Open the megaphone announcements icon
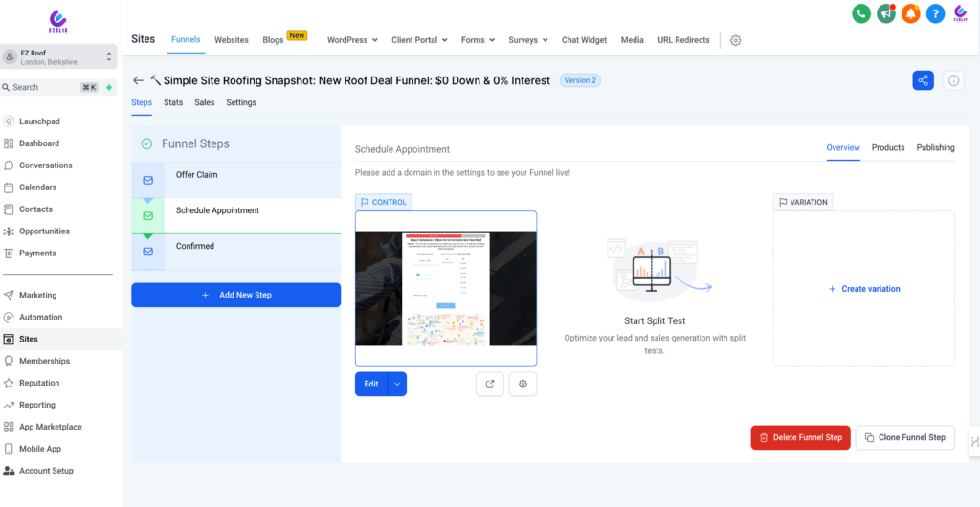Viewport: 980px width, 507px height. pyautogui.click(x=885, y=13)
